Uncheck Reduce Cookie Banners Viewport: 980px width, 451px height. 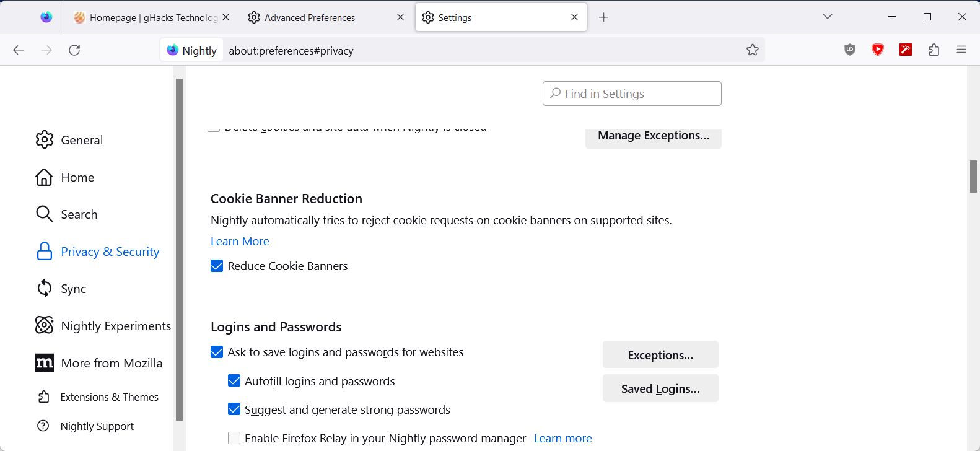pos(217,266)
